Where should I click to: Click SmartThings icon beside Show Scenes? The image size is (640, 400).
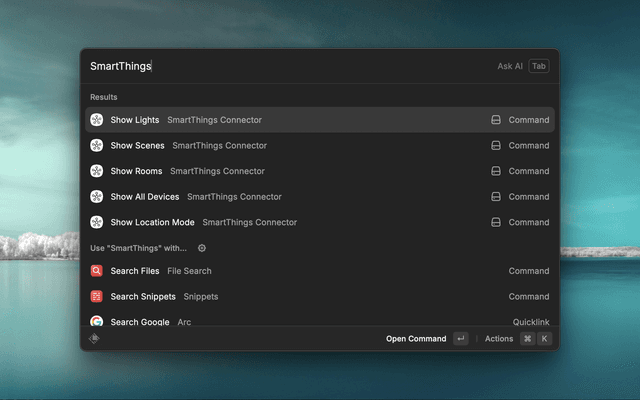coord(97,146)
